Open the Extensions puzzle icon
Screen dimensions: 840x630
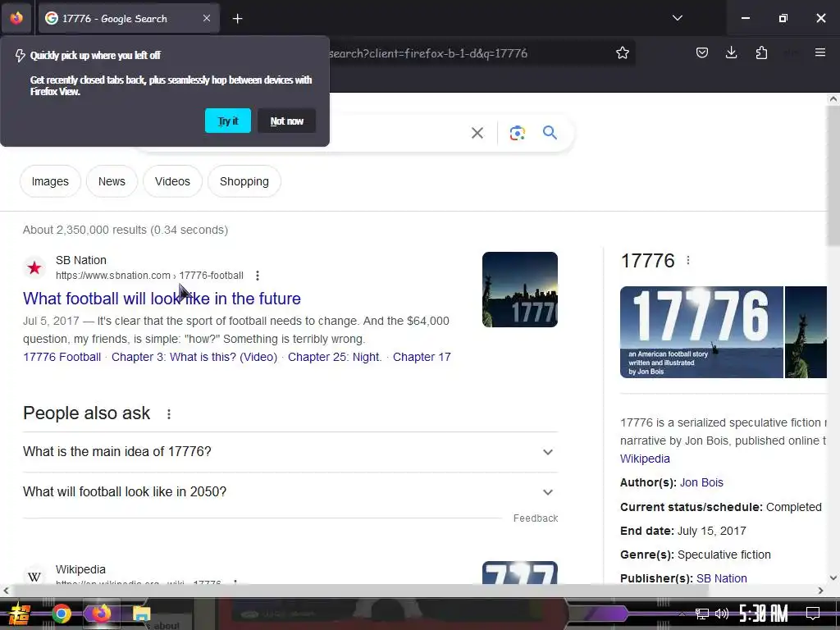tap(761, 52)
